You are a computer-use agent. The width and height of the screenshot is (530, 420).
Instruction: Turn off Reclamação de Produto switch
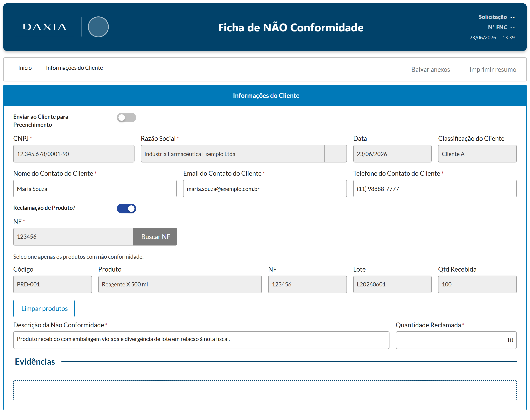coord(126,208)
